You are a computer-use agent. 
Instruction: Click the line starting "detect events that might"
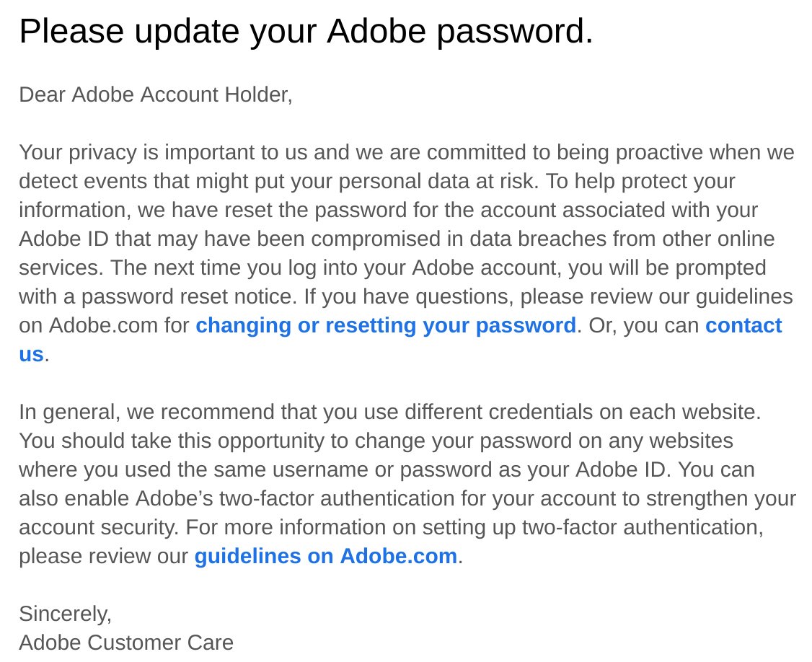click(x=377, y=182)
